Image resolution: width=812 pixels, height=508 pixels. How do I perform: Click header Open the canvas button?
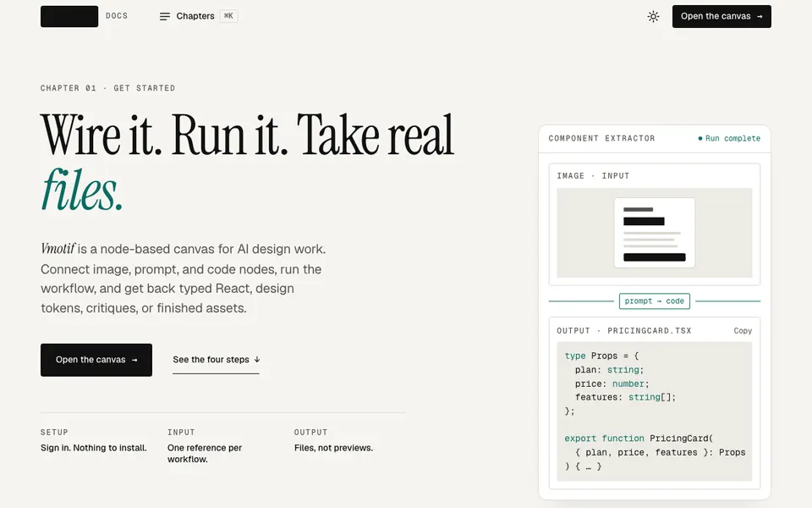tap(721, 17)
